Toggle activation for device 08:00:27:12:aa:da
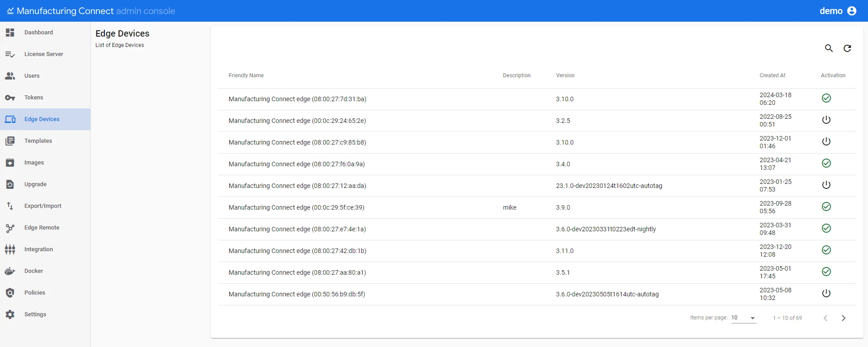 tap(826, 185)
